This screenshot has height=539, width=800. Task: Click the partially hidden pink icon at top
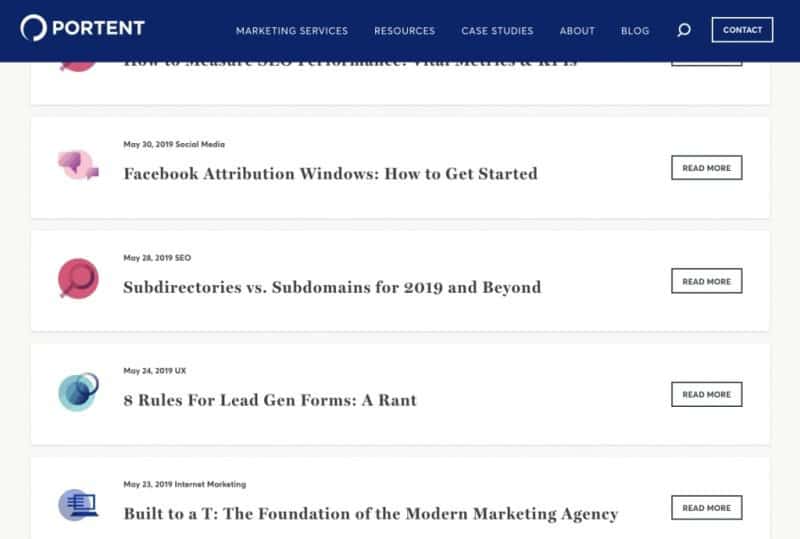click(x=78, y=66)
